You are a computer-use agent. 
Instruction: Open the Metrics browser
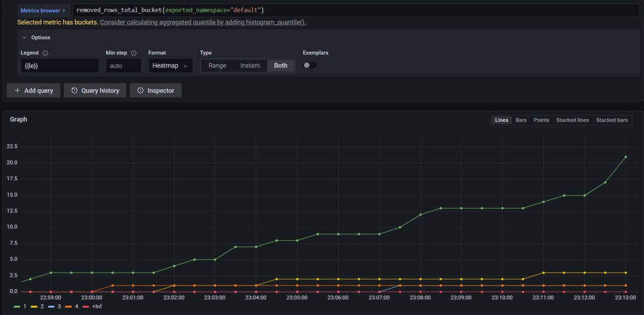[x=43, y=10]
